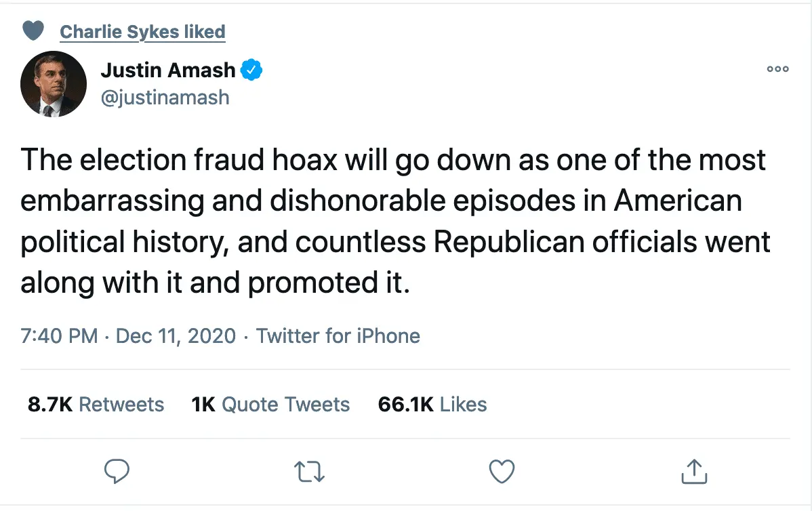Like the tweet with the heart outline icon

[x=502, y=472]
